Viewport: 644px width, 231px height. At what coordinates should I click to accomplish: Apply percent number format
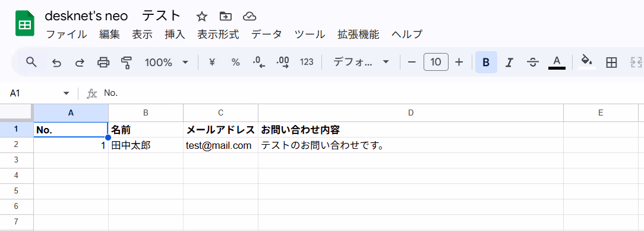(x=235, y=62)
